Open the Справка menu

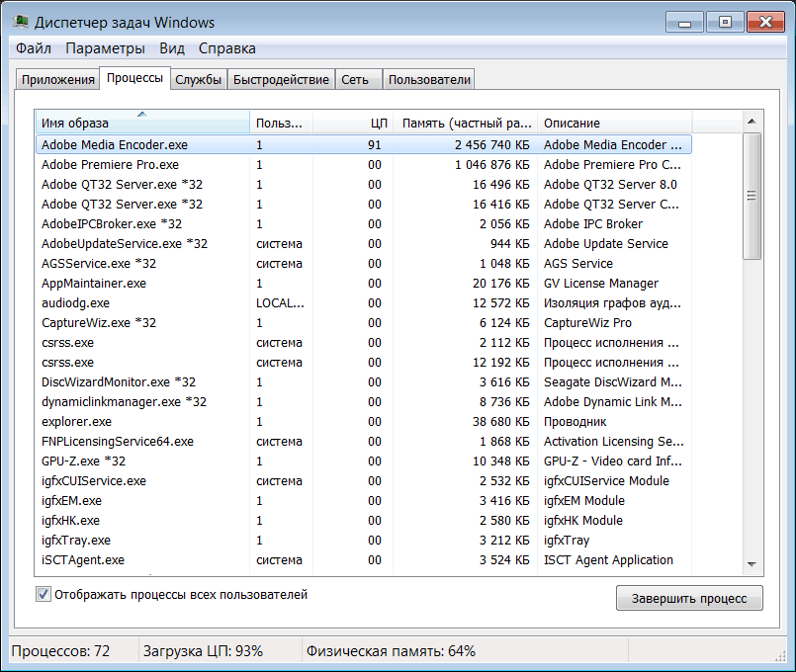(x=226, y=48)
